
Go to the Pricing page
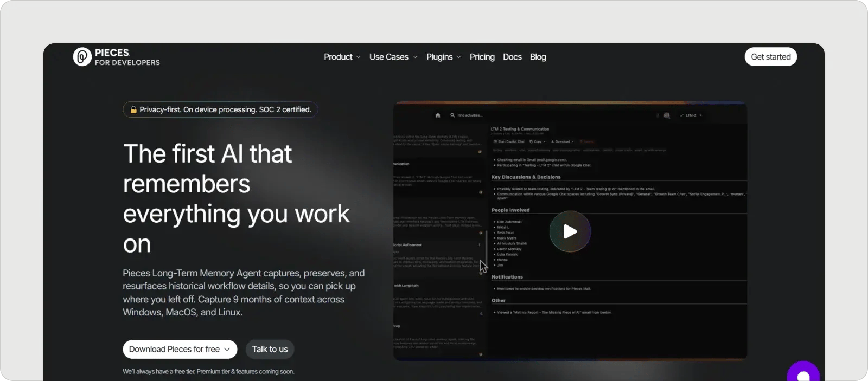click(x=482, y=57)
